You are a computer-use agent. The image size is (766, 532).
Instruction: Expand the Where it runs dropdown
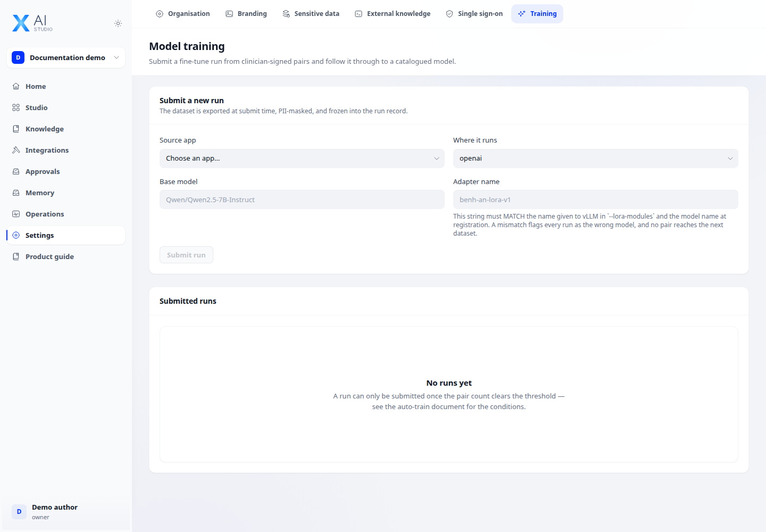pos(596,159)
